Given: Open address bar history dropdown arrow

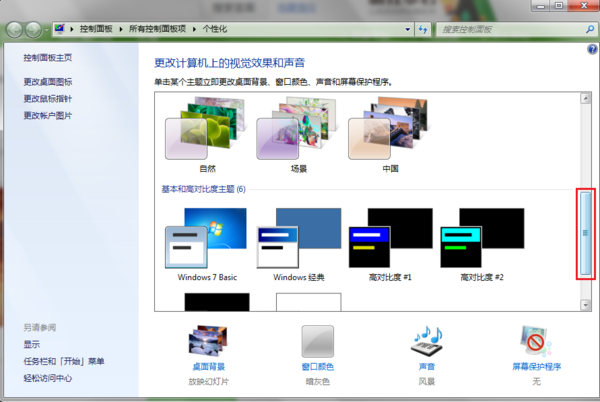Looking at the screenshot, I should [408, 29].
